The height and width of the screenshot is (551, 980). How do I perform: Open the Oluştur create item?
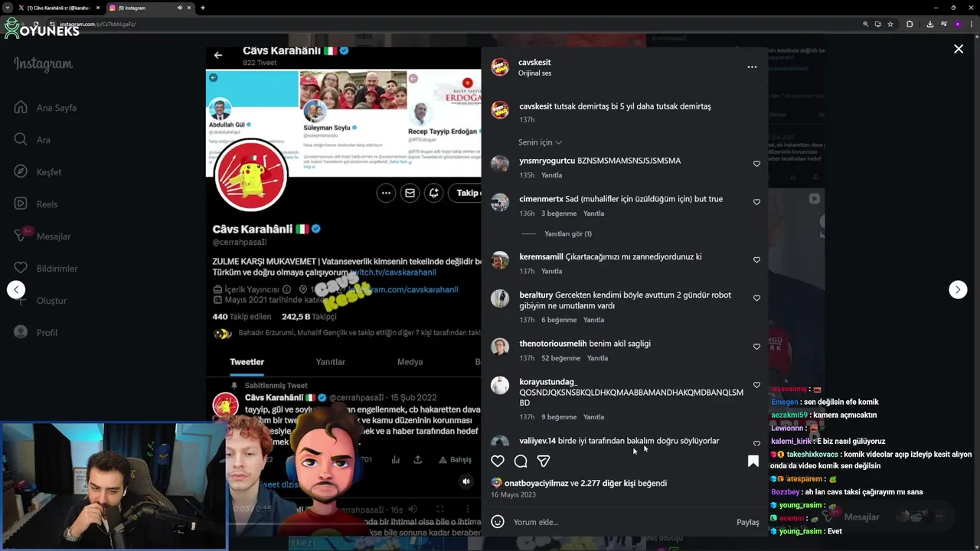[41, 301]
